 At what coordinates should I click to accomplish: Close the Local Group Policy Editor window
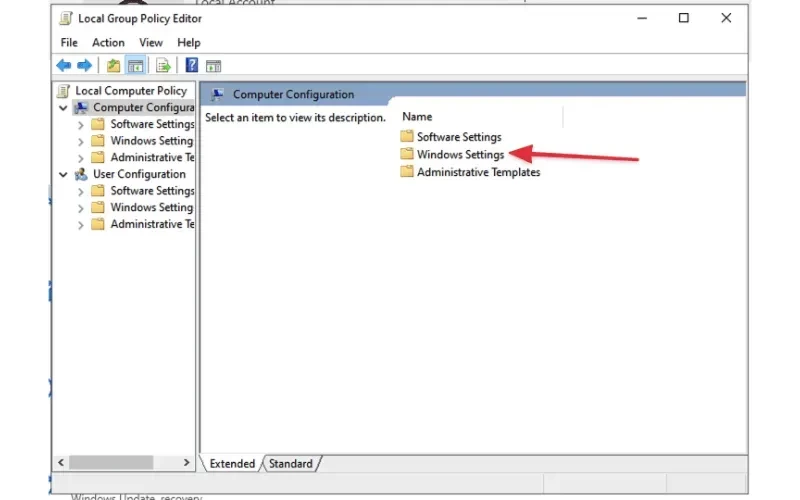point(726,18)
